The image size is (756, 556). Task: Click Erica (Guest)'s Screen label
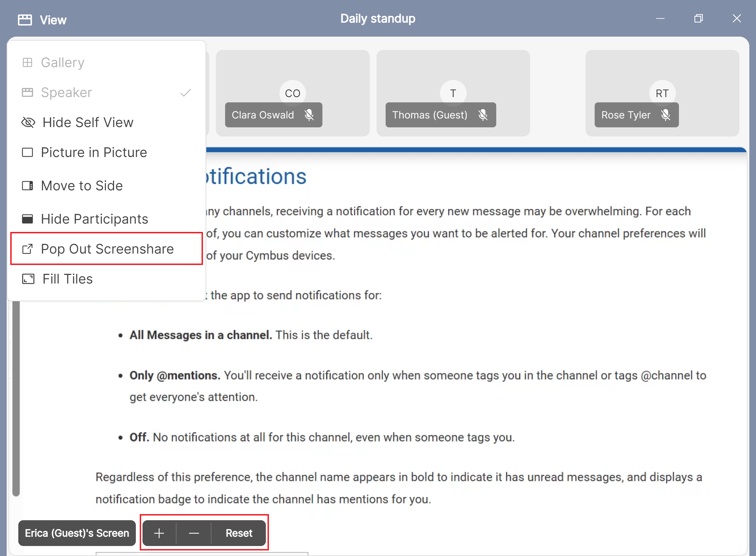77,533
